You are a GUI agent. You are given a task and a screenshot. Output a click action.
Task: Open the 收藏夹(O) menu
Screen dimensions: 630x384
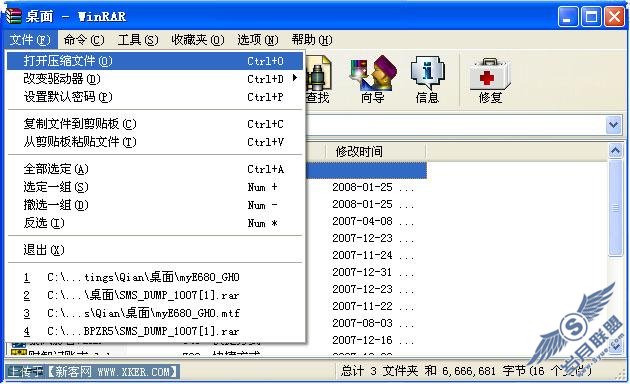coord(198,40)
